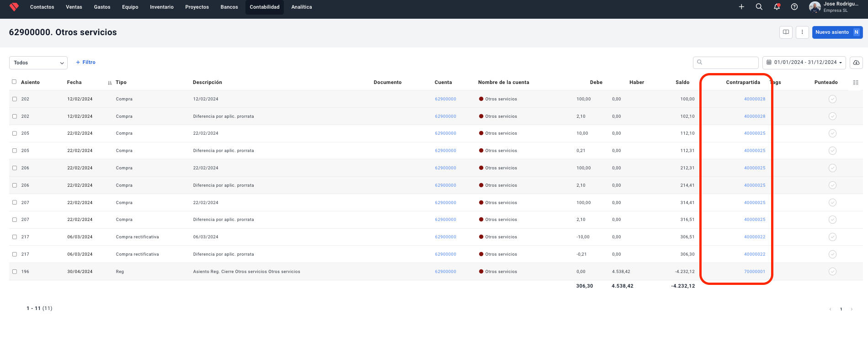Image resolution: width=868 pixels, height=347 pixels.
Task: Check row 217 with debe -10,00
Action: pyautogui.click(x=15, y=237)
